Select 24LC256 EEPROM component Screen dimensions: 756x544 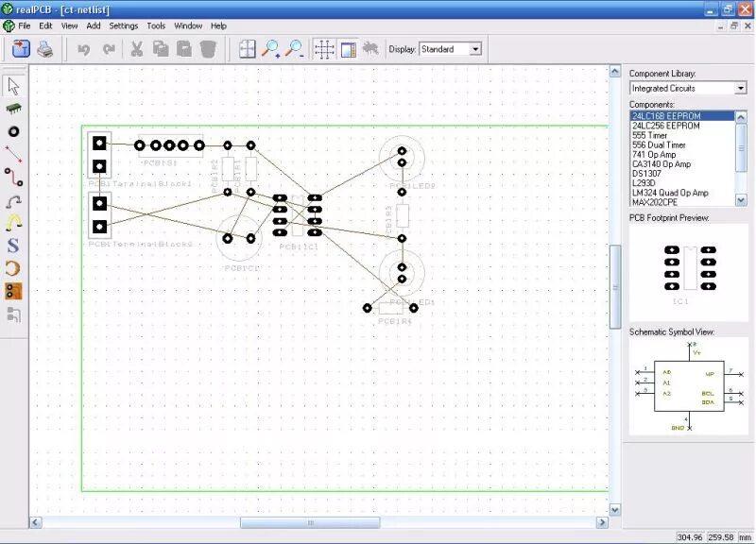click(x=681, y=126)
